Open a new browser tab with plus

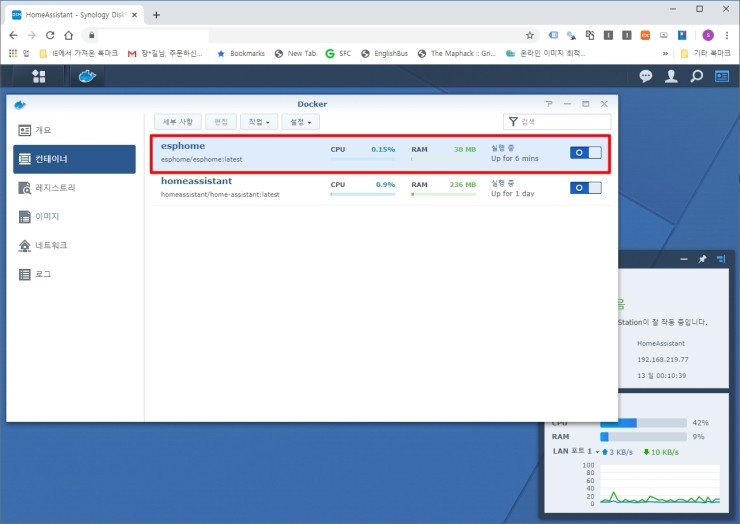click(156, 15)
